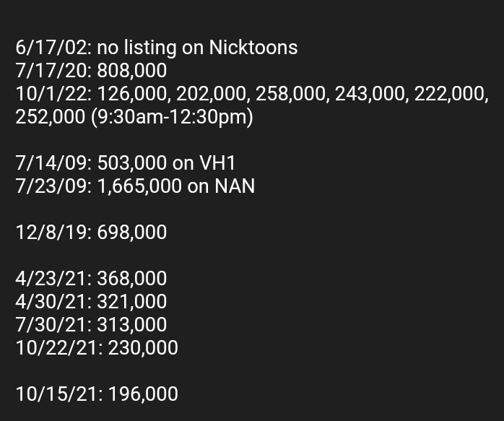Click the 698,000 figure

coord(132,233)
